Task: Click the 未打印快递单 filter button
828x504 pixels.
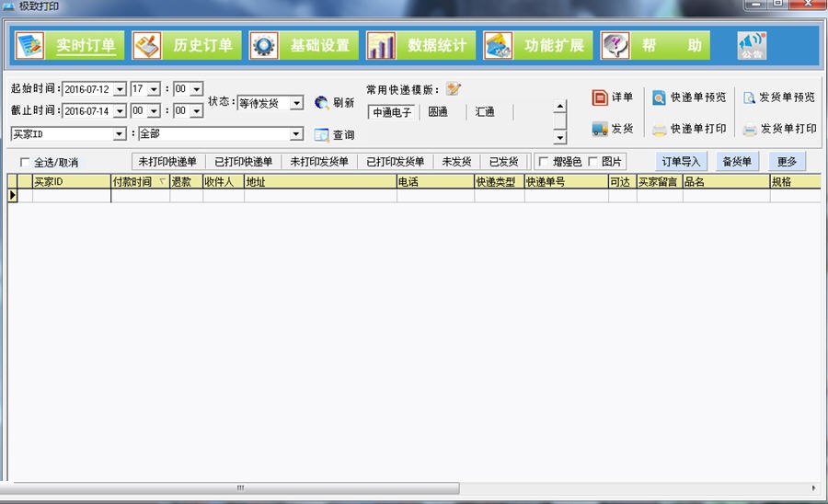Action: tap(167, 162)
